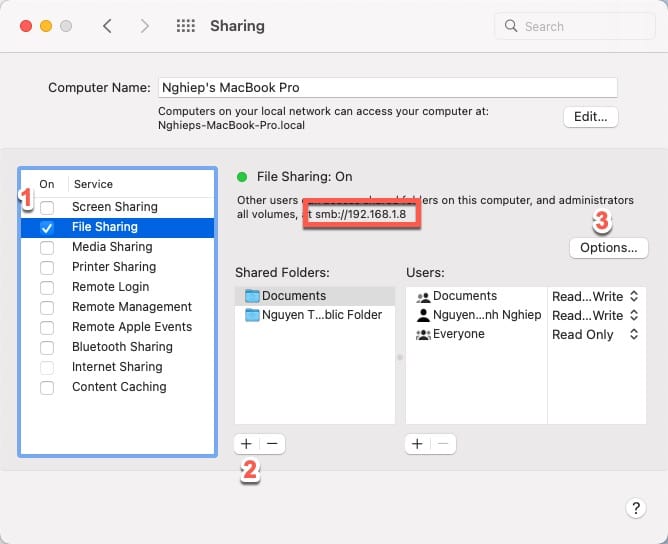Minimize the window with yellow button
668x544 pixels.
[46, 26]
